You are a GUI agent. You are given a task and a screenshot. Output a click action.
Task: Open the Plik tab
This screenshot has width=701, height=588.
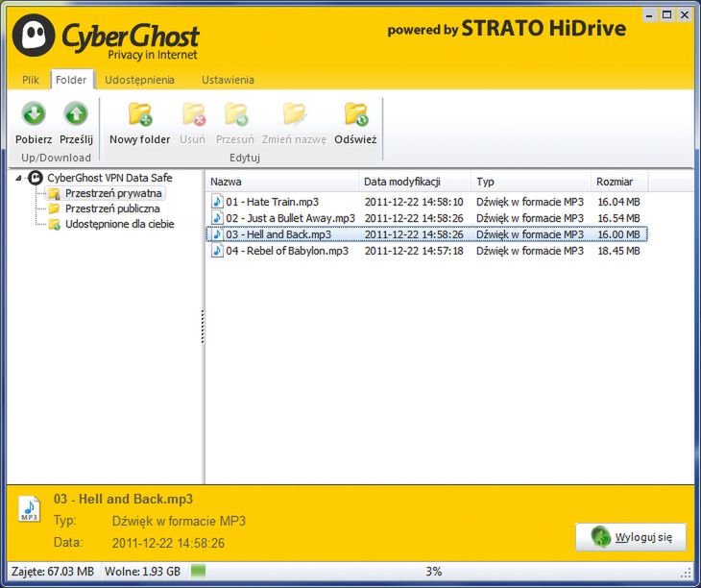click(x=31, y=80)
